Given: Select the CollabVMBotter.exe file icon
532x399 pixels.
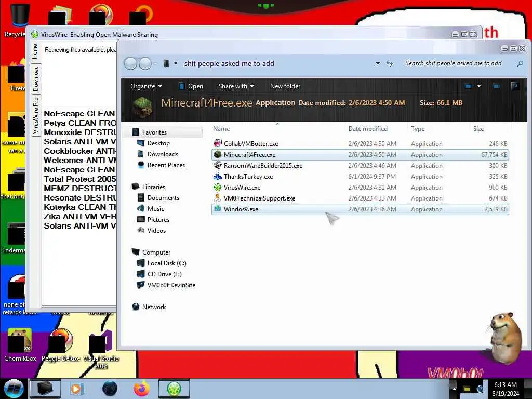Looking at the screenshot, I should click(218, 143).
